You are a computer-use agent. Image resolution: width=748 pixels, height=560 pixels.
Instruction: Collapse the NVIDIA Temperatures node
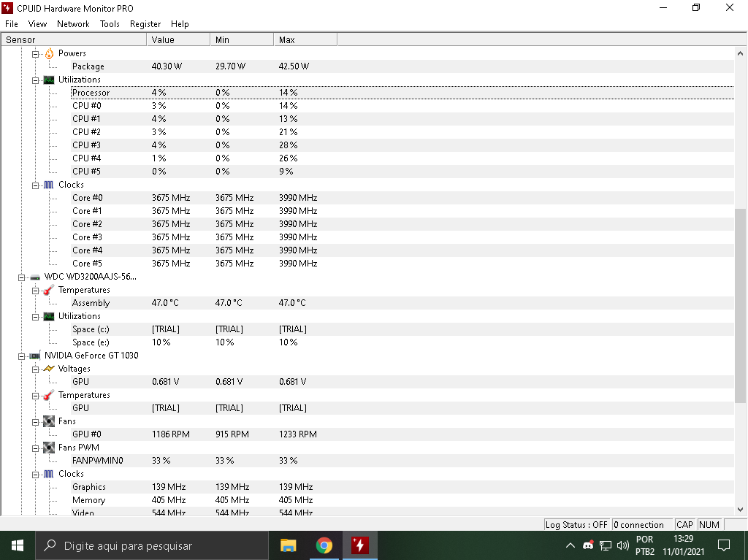(x=35, y=396)
